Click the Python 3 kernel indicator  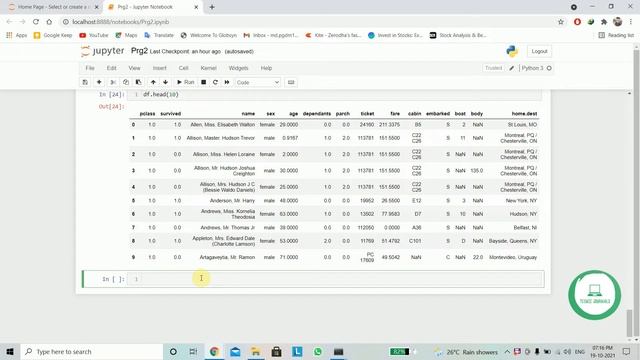pyautogui.click(x=536, y=68)
